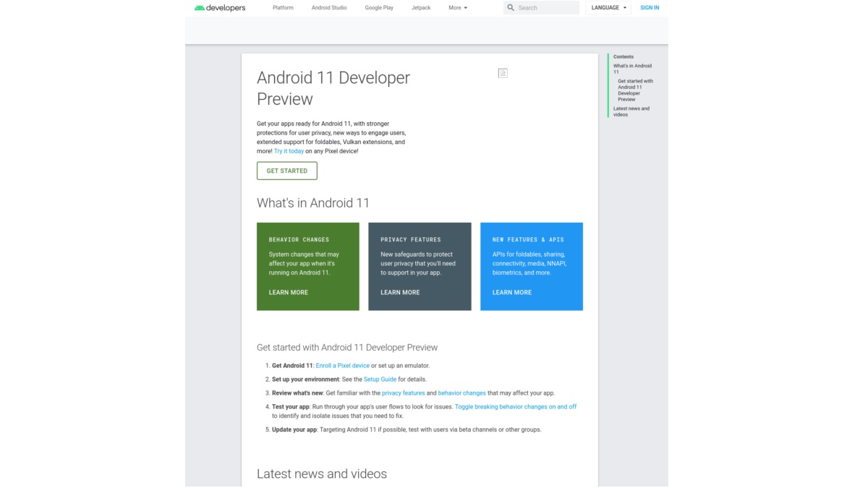Click Learn More on New Features & APIs card
The width and height of the screenshot is (868, 488).
[x=512, y=293]
